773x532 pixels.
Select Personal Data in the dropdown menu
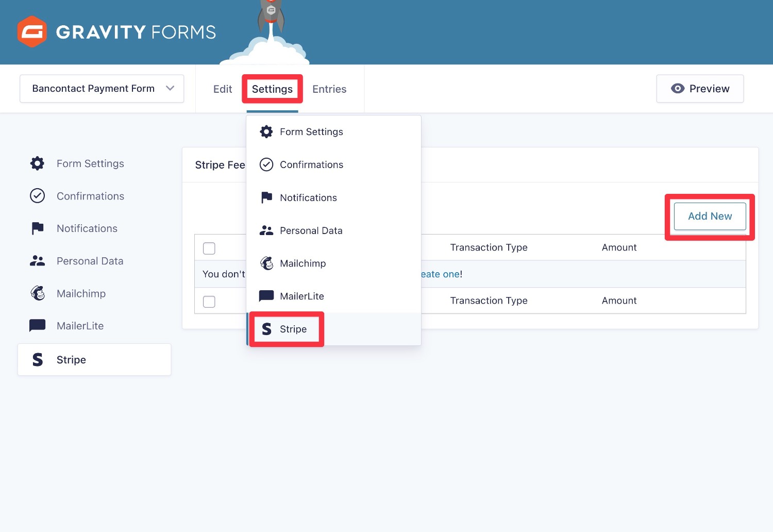click(334, 230)
